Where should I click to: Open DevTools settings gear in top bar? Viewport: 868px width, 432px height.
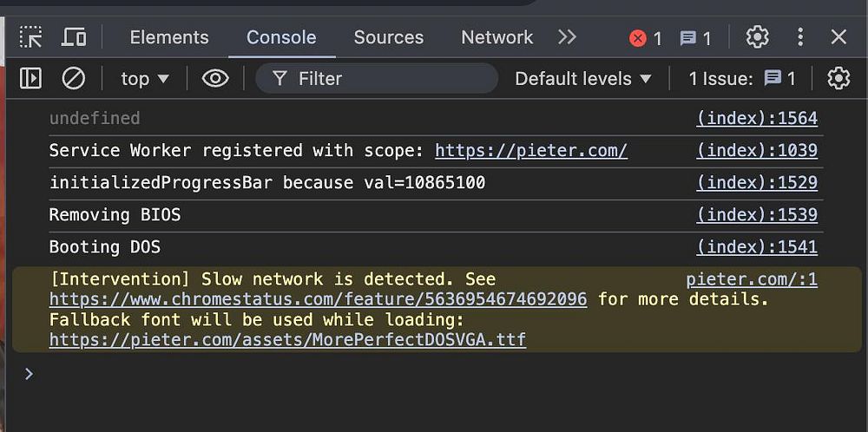(x=757, y=37)
